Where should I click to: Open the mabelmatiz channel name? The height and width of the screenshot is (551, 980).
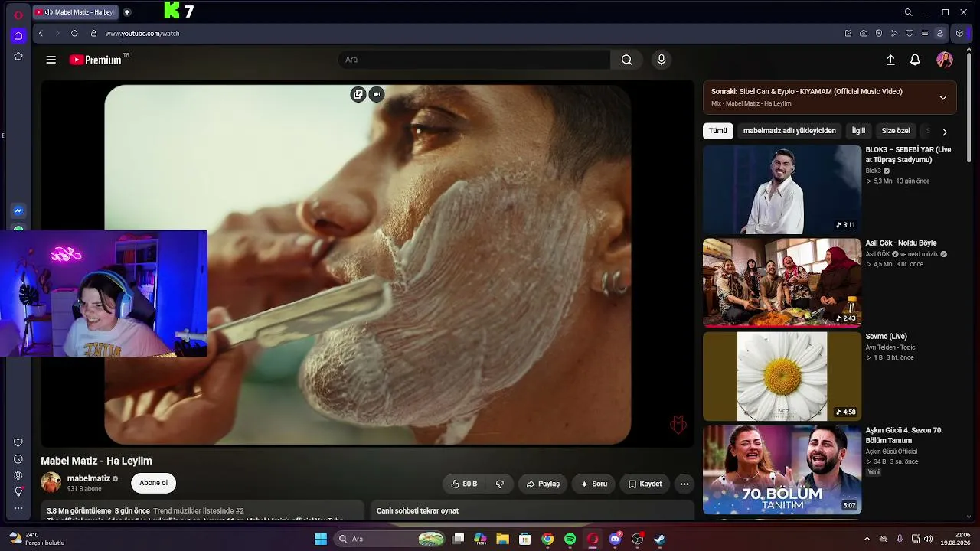click(89, 478)
